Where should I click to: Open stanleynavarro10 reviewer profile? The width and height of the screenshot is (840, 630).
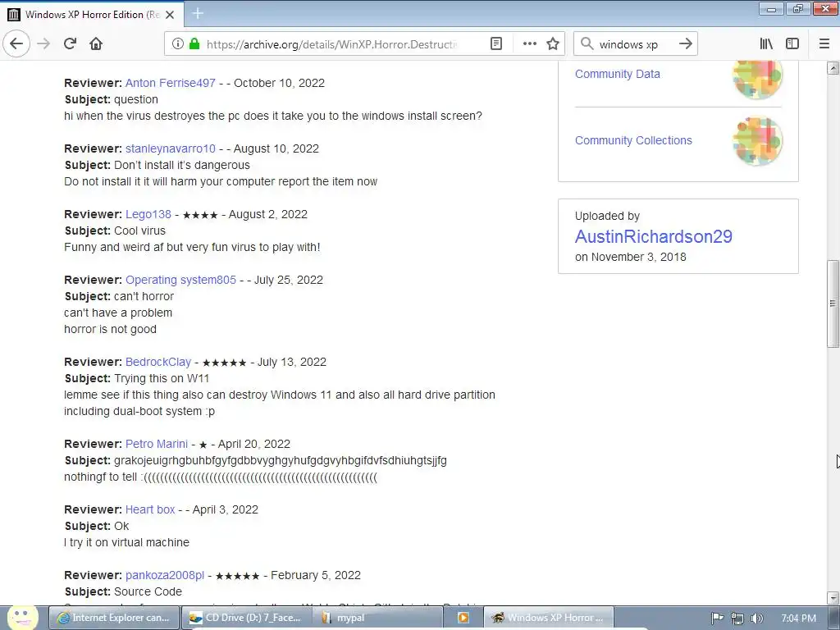tap(171, 148)
